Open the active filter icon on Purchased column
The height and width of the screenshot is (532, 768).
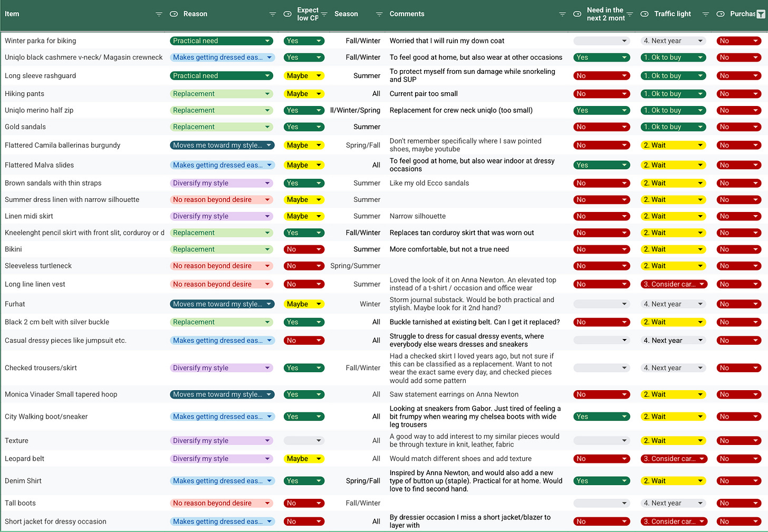tap(761, 15)
